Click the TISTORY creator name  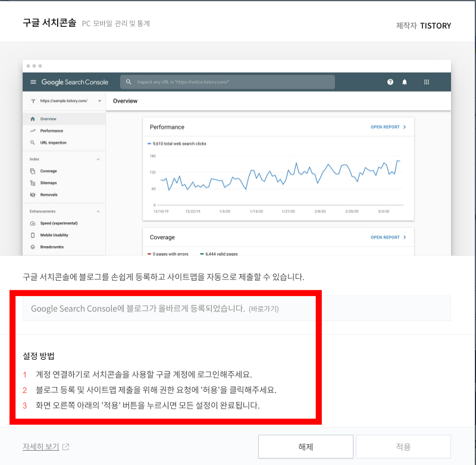[x=436, y=26]
